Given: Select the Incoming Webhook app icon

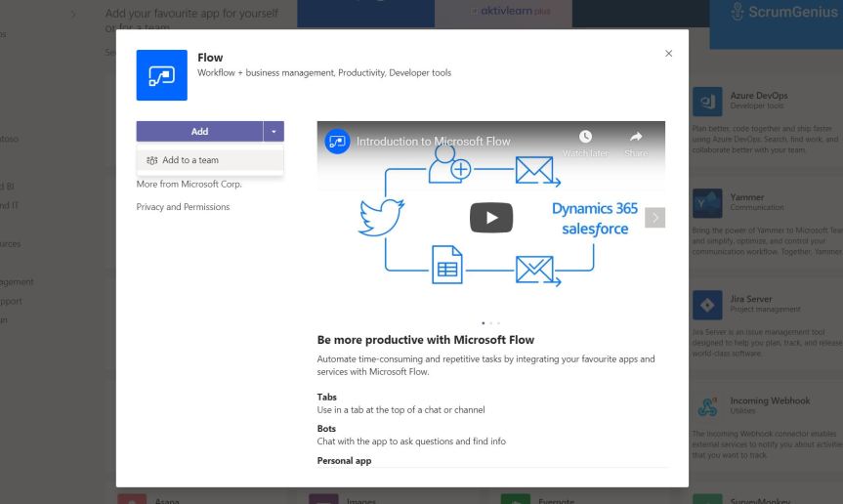Looking at the screenshot, I should click(707, 406).
